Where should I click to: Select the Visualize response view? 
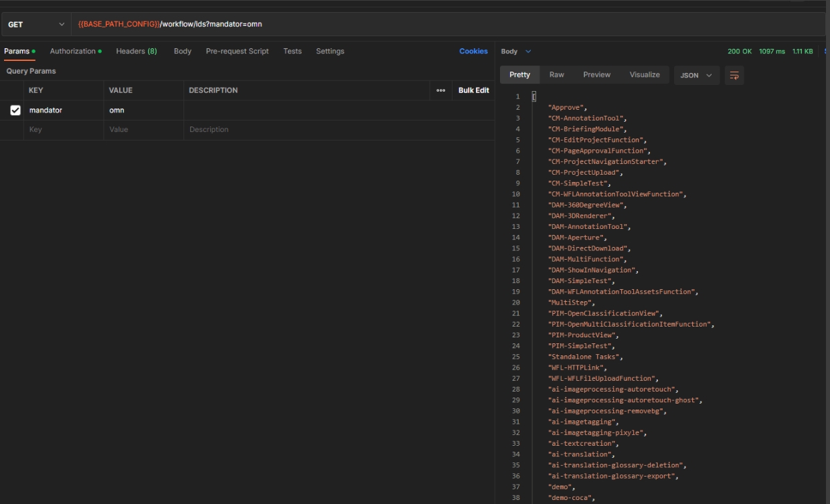[x=645, y=75]
